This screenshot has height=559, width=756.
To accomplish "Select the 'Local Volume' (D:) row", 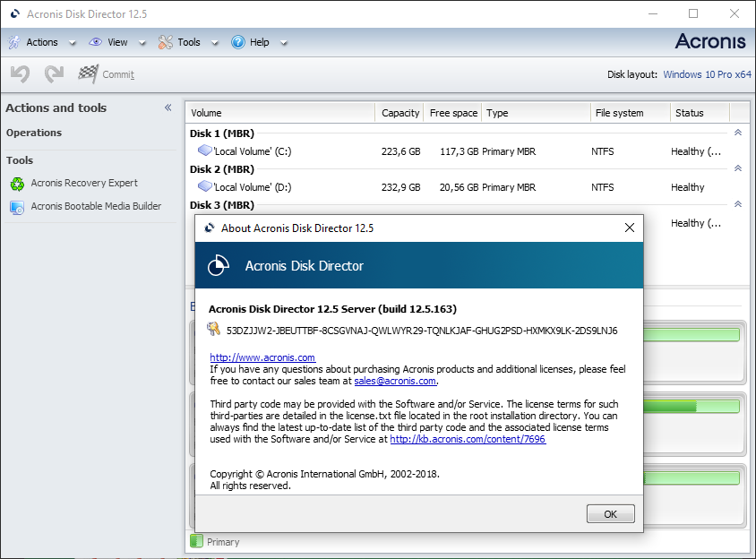I will (x=458, y=187).
